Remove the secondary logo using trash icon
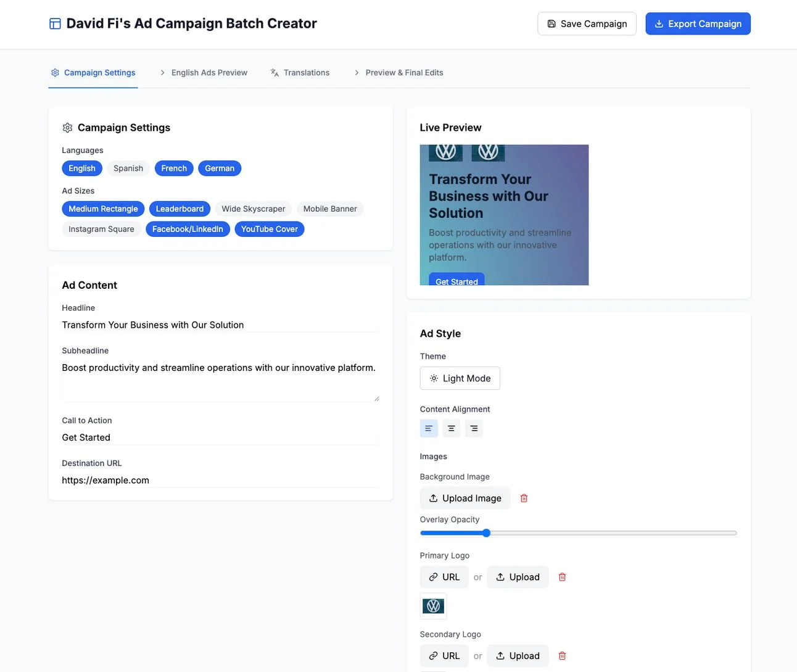The width and height of the screenshot is (797, 672). point(562,656)
